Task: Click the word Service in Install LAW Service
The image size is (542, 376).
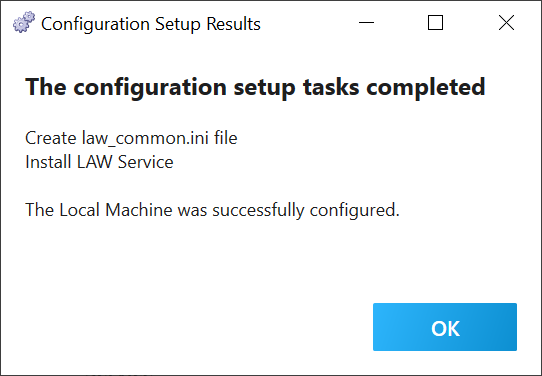Action: click(146, 162)
